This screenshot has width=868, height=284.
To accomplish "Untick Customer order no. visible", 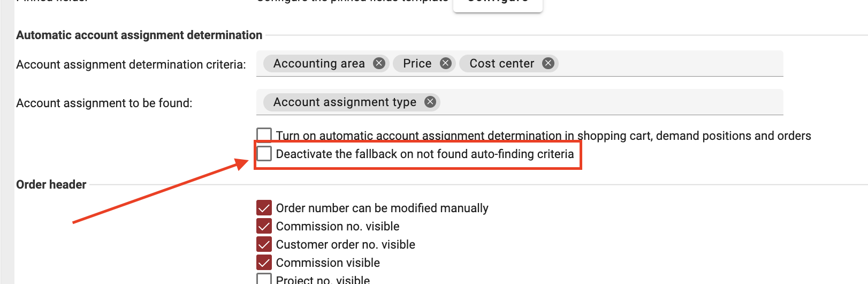I will 264,244.
